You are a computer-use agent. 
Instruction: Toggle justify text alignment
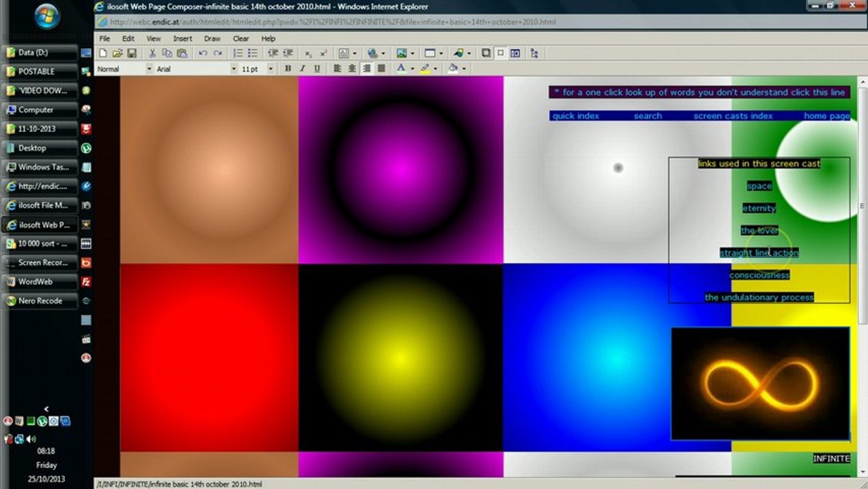tap(381, 69)
